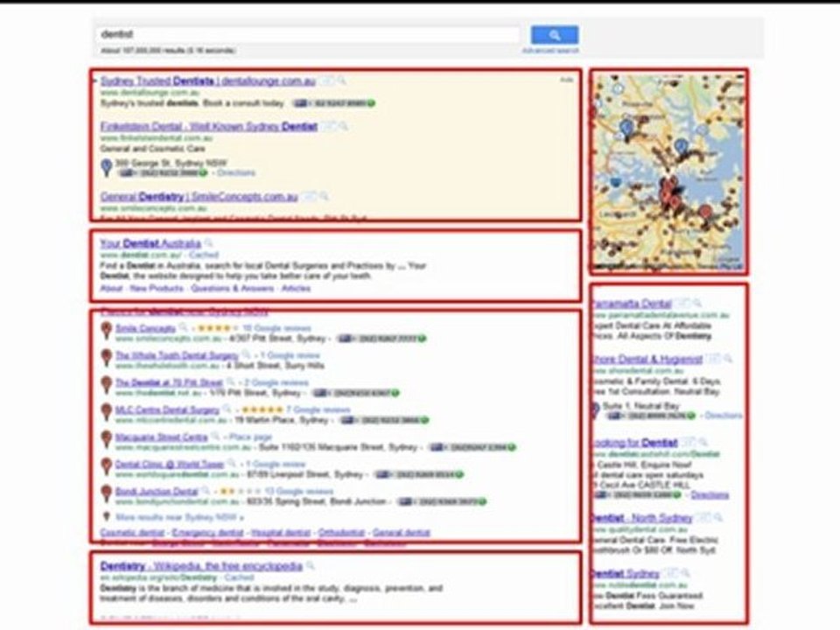Open '7 Google reviews' for MLC Centre Dental Surgery
The width and height of the screenshot is (840, 630).
point(318,410)
